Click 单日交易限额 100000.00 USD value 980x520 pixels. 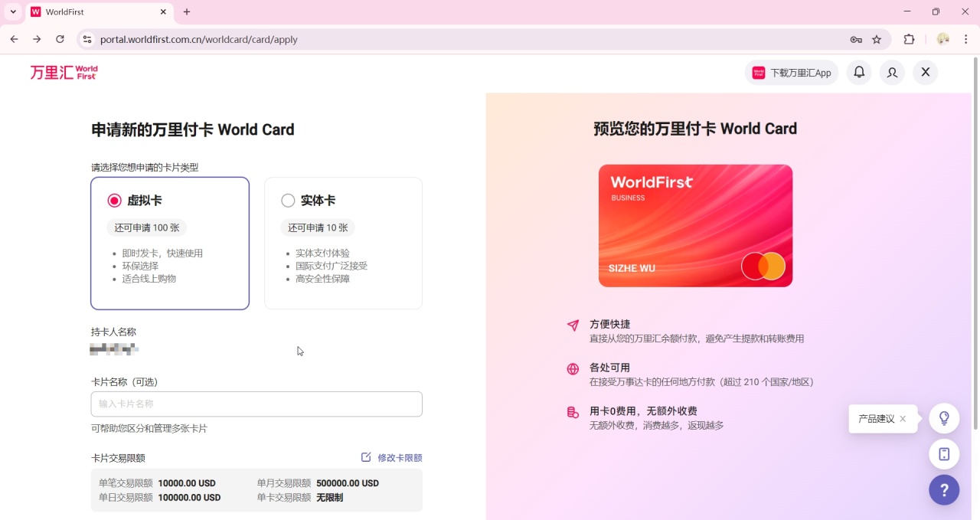[x=189, y=498]
